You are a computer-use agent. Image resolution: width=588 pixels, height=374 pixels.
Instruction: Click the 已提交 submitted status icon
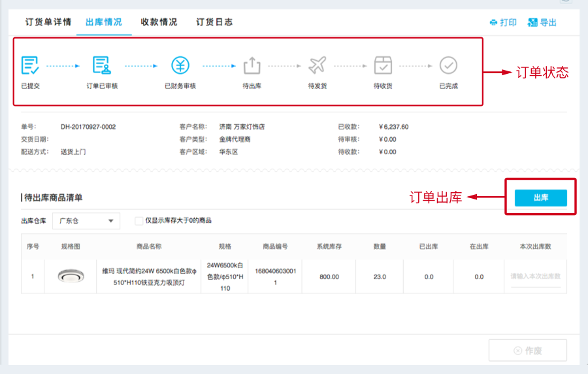[30, 65]
